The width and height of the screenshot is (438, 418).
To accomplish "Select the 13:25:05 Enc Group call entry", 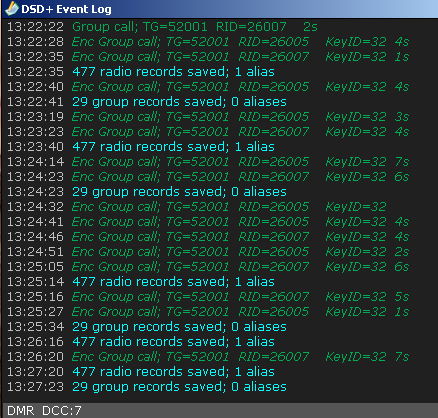I will pos(208,267).
